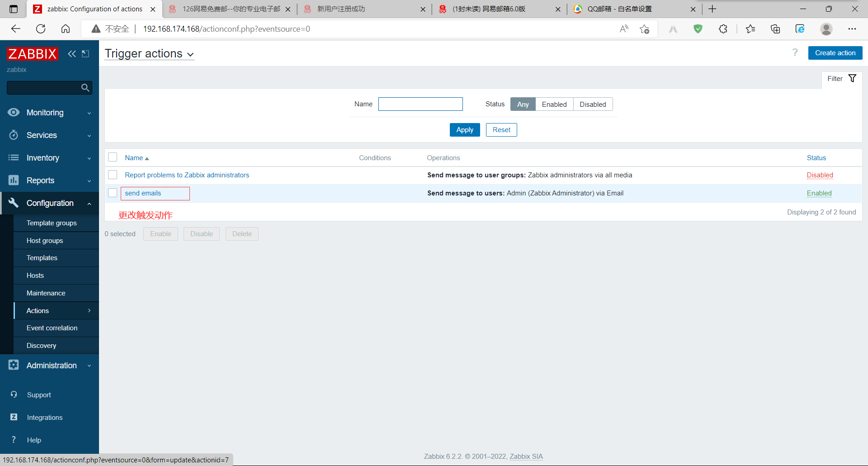Image resolution: width=868 pixels, height=466 pixels.
Task: Click the Zabbix logo
Action: tap(33, 54)
